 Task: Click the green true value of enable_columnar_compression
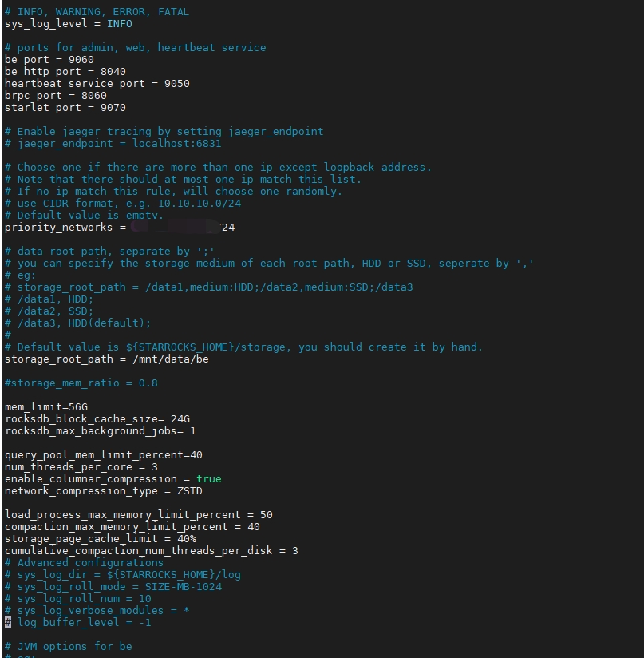tap(209, 479)
